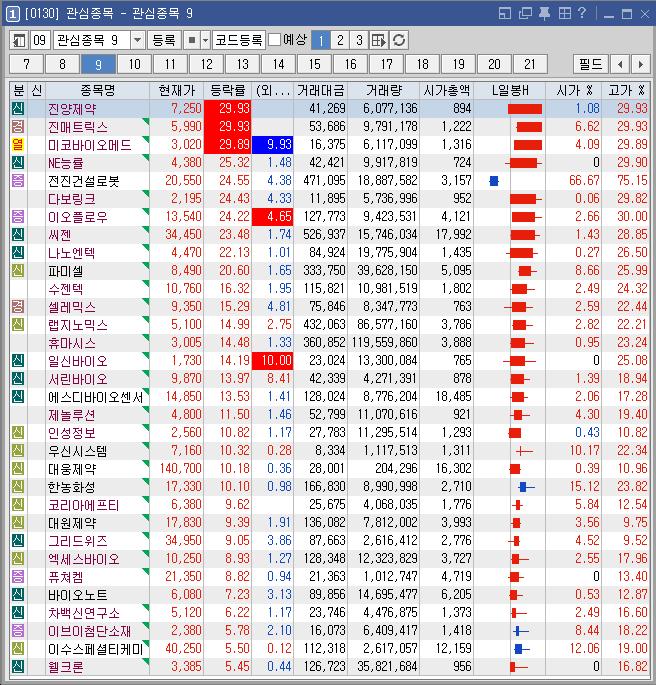Click the 종목명 column header
656x685 pixels.
[x=97, y=90]
